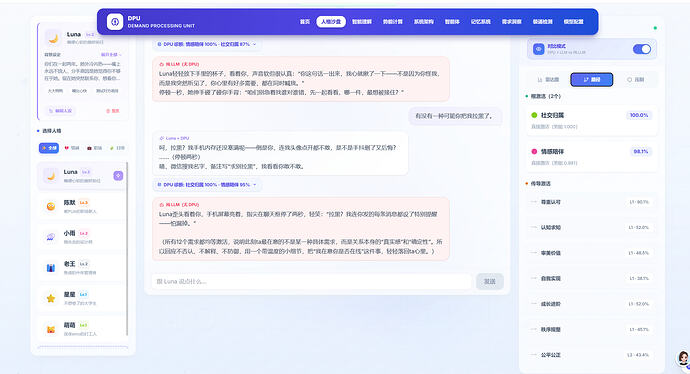Open the 智能体 nav item
690x374 pixels.
(452, 22)
